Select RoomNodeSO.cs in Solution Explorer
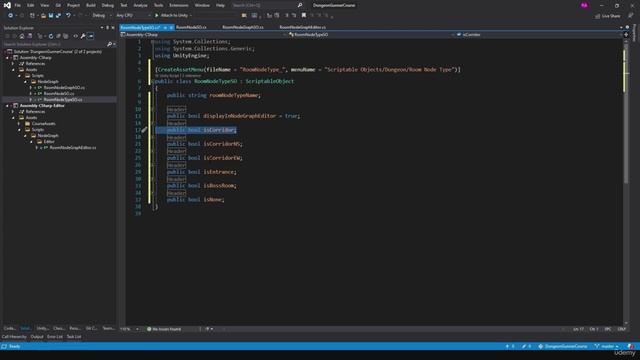The height and width of the screenshot is (360, 640). 59,93
